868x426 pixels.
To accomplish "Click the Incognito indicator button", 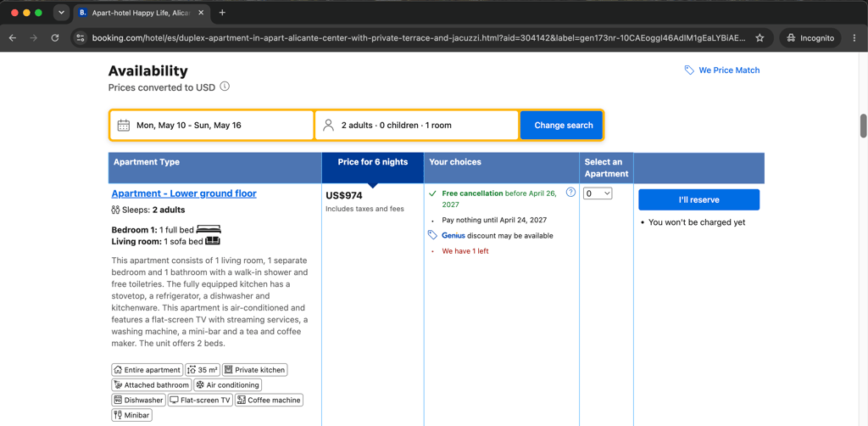I will pyautogui.click(x=810, y=37).
